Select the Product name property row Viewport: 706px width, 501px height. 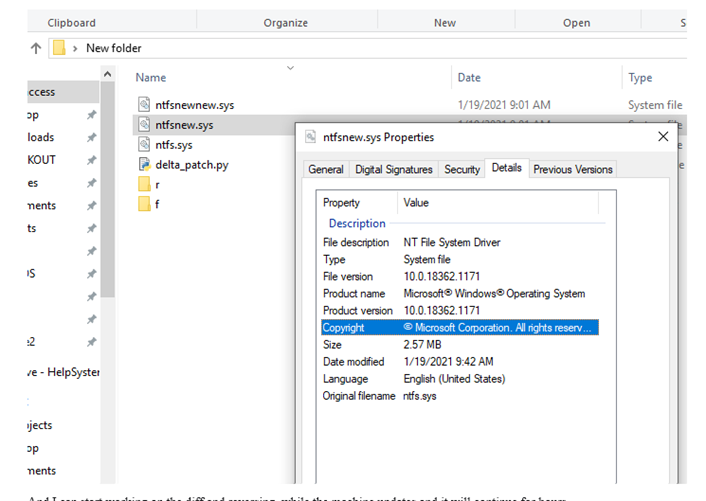click(460, 293)
